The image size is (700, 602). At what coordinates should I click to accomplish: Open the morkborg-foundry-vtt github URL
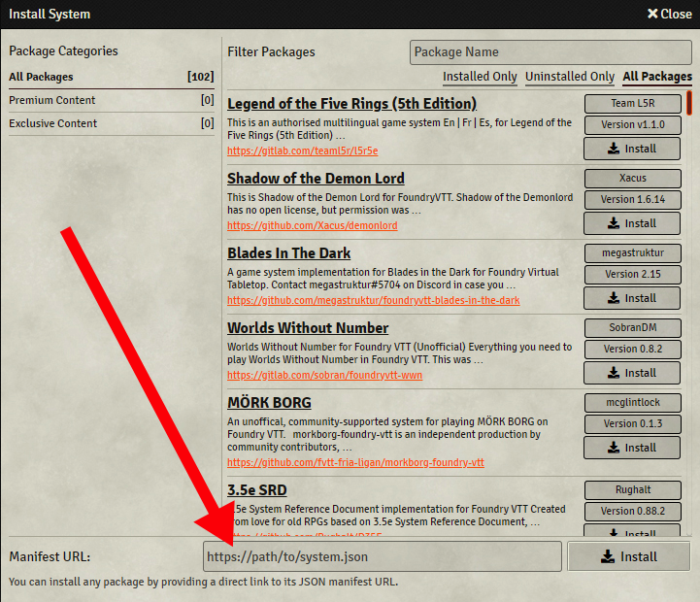355,462
